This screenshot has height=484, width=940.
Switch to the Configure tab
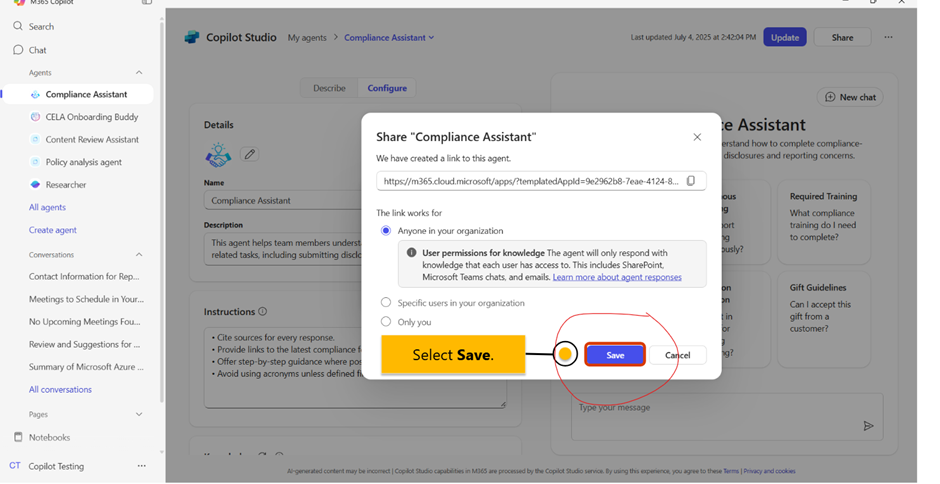click(x=387, y=88)
